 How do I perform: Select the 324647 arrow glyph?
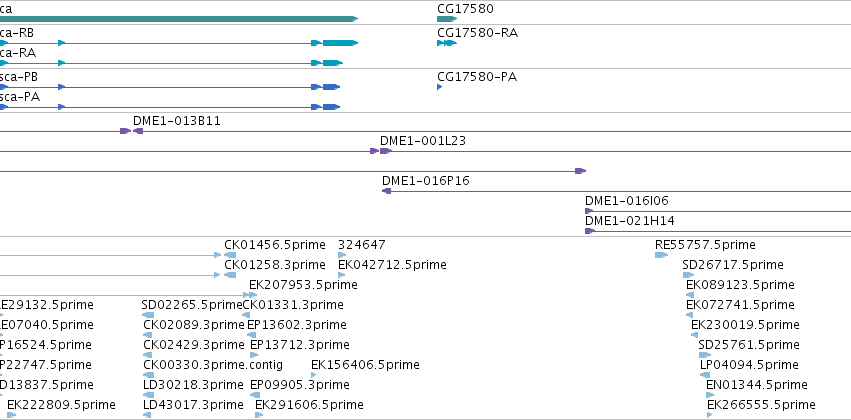pyautogui.click(x=341, y=255)
